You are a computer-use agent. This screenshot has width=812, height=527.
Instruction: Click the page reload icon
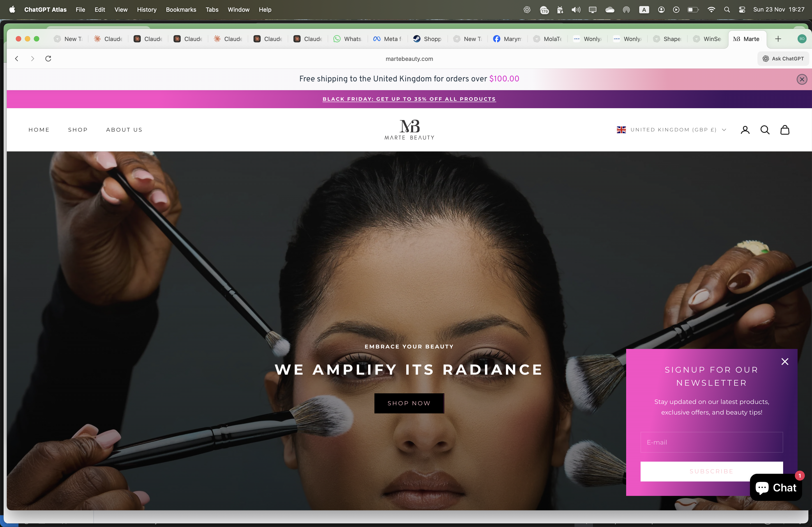pos(48,59)
